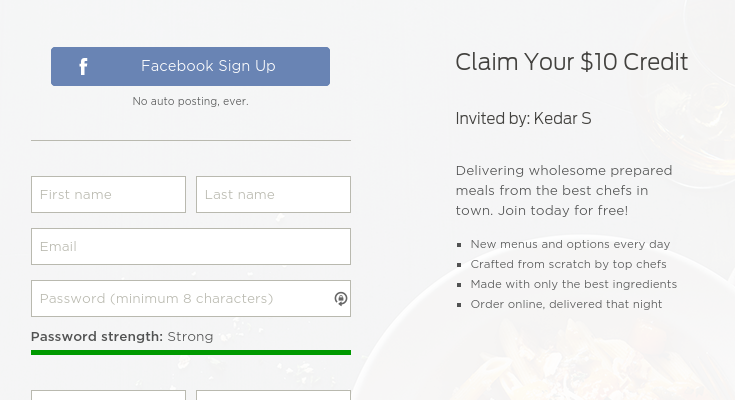Click the 'Claim Your $10 Credit' heading
Image resolution: width=735 pixels, height=400 pixels.
tap(571, 62)
